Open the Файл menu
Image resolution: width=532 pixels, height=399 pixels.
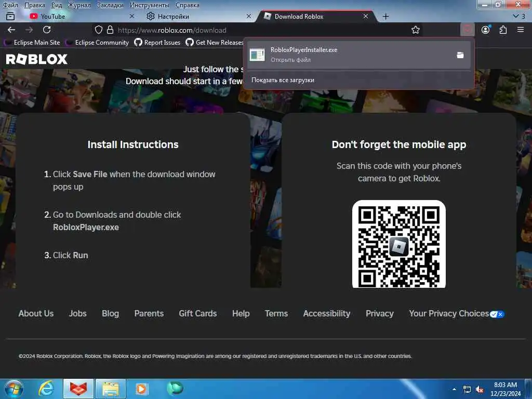pos(10,5)
